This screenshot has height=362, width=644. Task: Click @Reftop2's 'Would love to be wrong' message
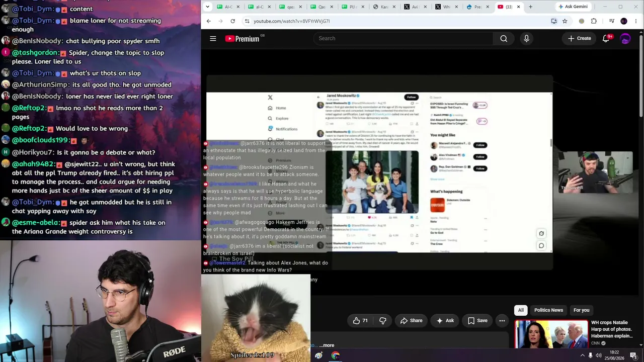point(70,128)
